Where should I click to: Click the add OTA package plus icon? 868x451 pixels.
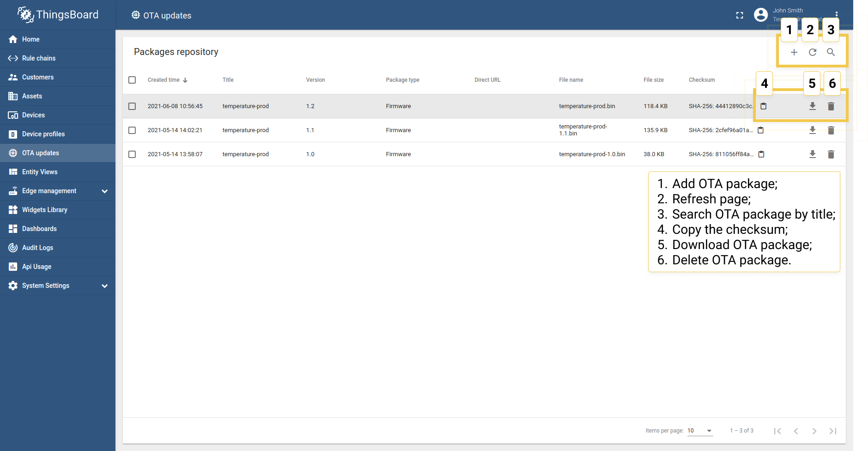(x=794, y=52)
